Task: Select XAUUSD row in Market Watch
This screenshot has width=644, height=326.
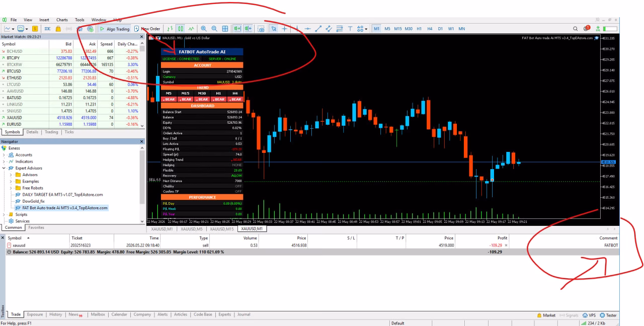Action: [70, 117]
